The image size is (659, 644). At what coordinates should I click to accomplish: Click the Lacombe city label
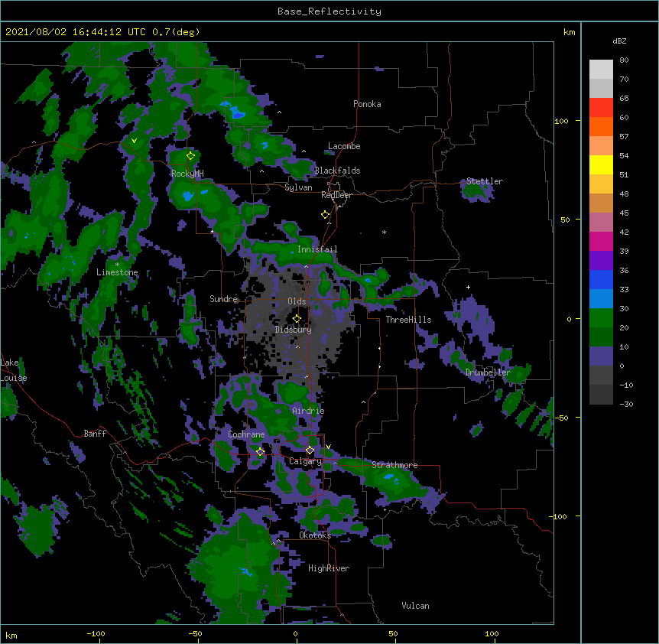coord(344,146)
